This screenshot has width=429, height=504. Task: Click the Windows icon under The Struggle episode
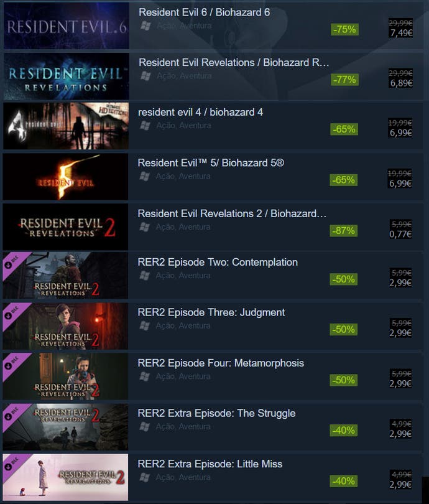click(144, 427)
